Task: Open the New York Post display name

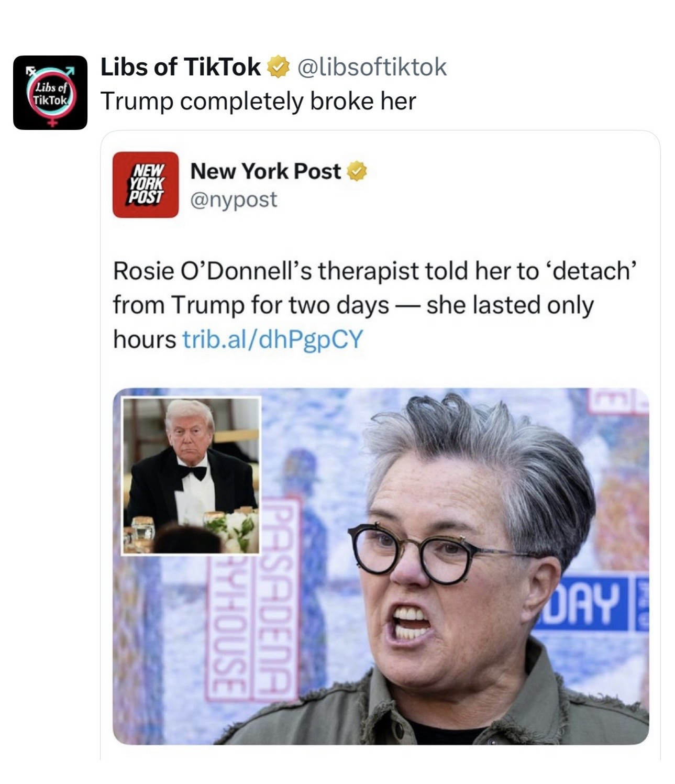Action: (x=265, y=171)
